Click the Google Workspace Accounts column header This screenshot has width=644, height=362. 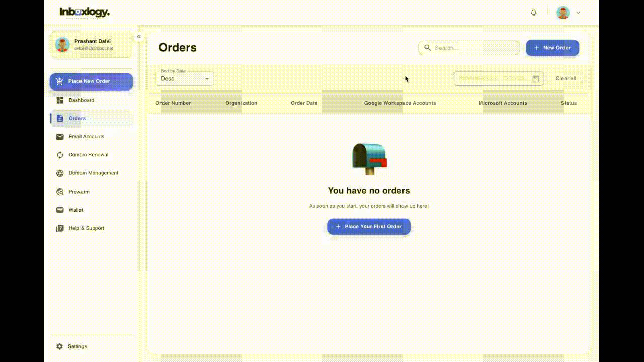(x=400, y=103)
